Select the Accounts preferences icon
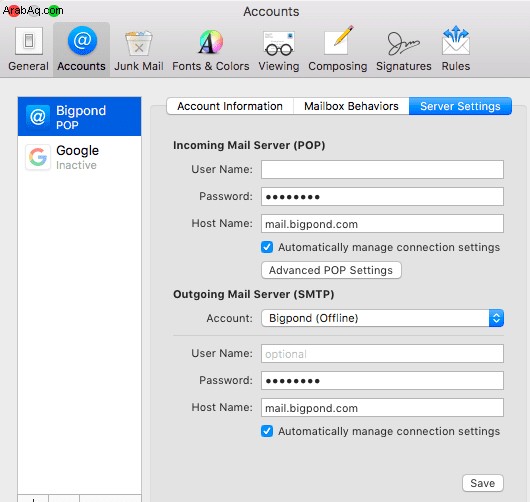This screenshot has height=502, width=530. click(81, 49)
